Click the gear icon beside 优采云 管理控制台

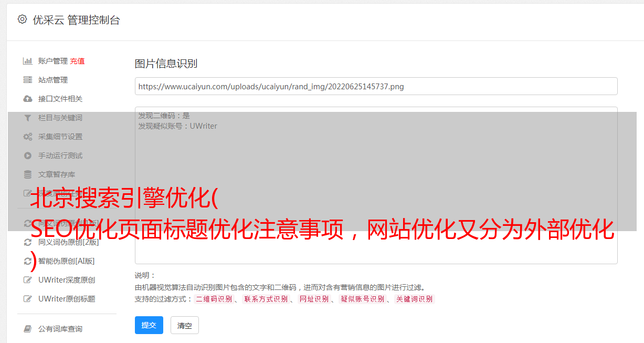(22, 19)
